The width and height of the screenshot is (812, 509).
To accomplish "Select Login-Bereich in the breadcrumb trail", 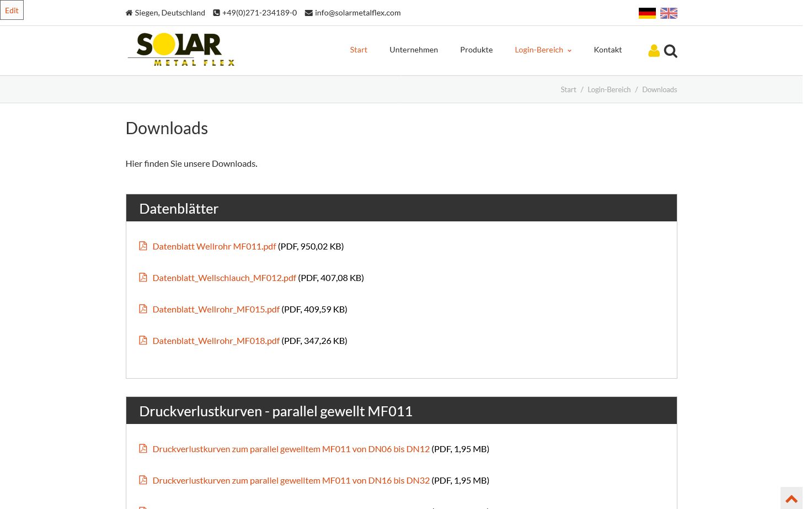I will point(608,89).
